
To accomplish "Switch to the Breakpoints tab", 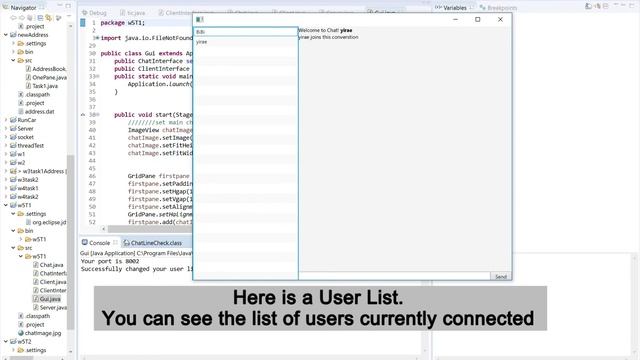I will [x=498, y=8].
